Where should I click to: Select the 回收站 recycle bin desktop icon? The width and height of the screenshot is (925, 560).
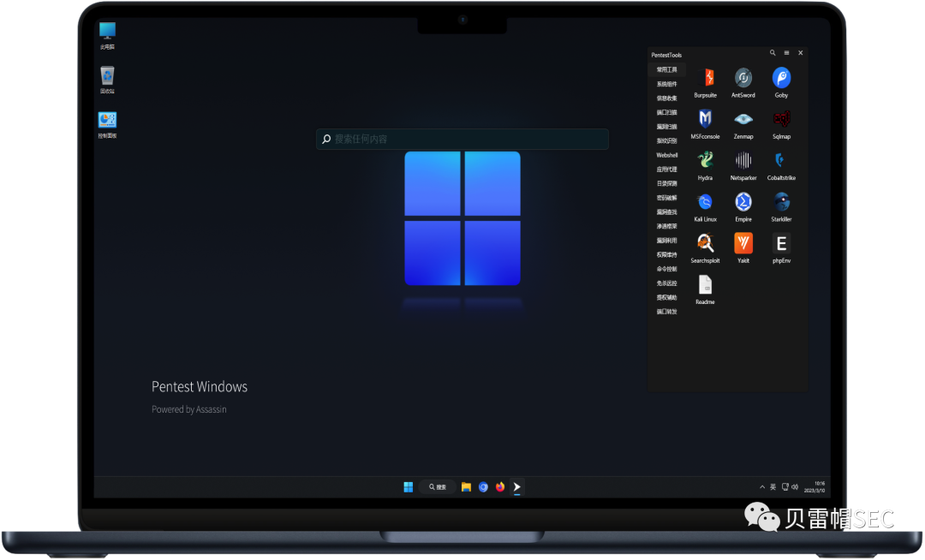[107, 80]
